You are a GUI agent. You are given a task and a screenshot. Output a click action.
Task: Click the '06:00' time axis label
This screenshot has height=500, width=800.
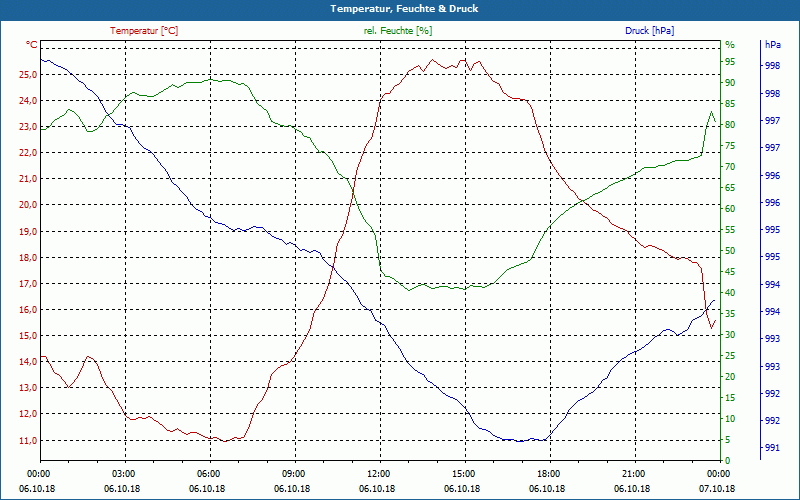(x=210, y=473)
